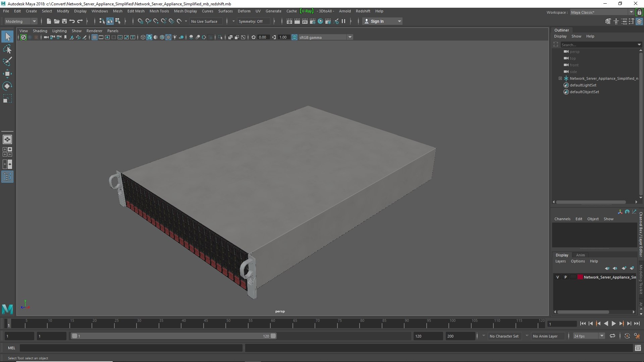This screenshot has width=644, height=362.
Task: Save the current scene
Action: click(64, 21)
